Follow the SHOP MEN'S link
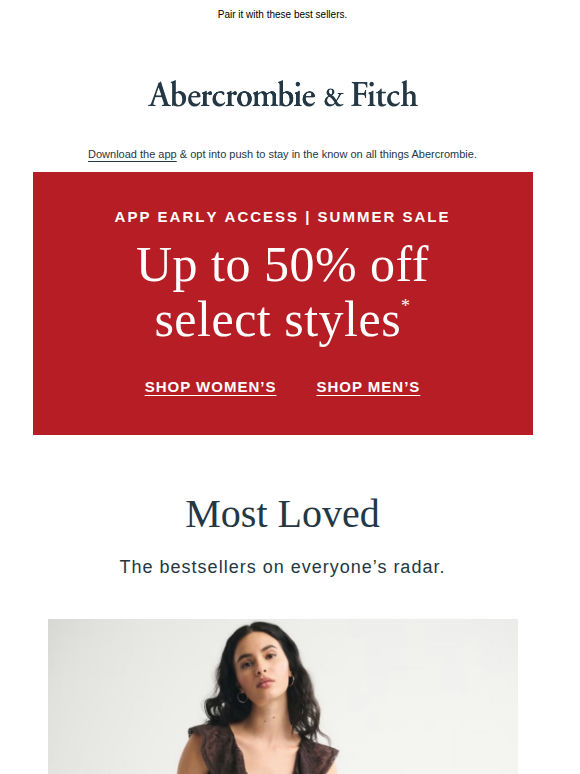 368,387
